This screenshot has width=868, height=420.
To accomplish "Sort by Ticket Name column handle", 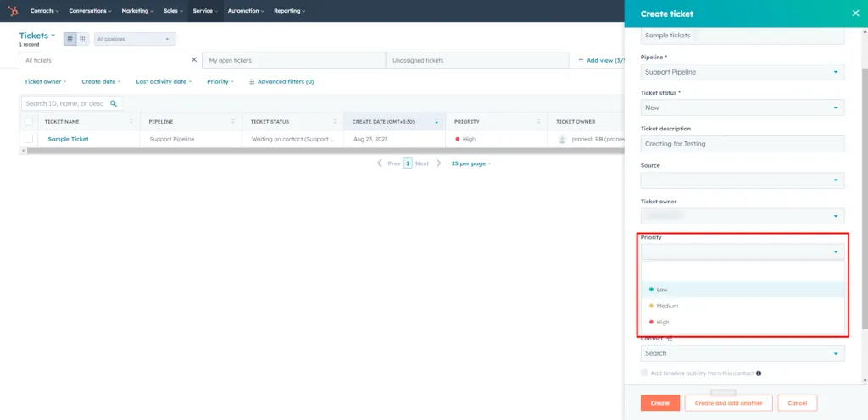I will 131,122.
